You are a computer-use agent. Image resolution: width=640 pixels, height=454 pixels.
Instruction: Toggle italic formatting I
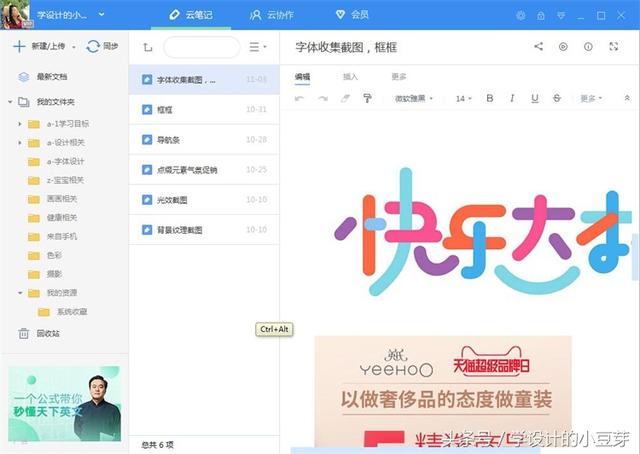(512, 98)
